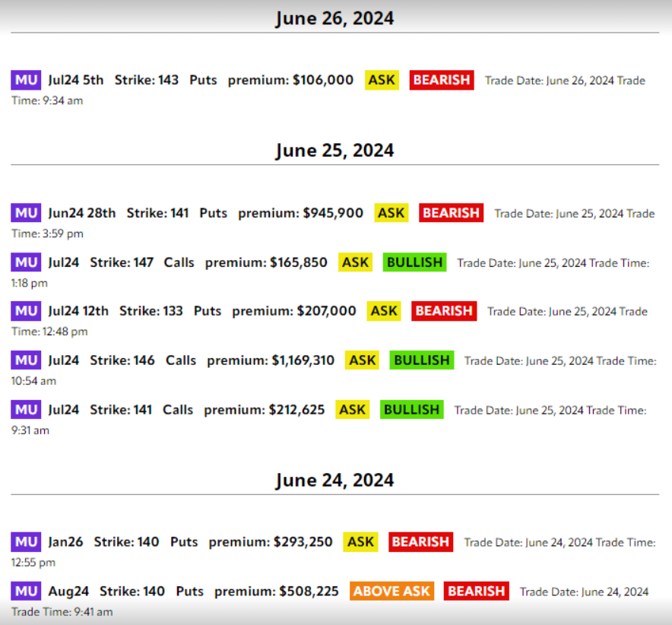Viewport: 672px width, 625px height.
Task: Click the BEARISH label on the Jan26 row
Action: tap(421, 542)
